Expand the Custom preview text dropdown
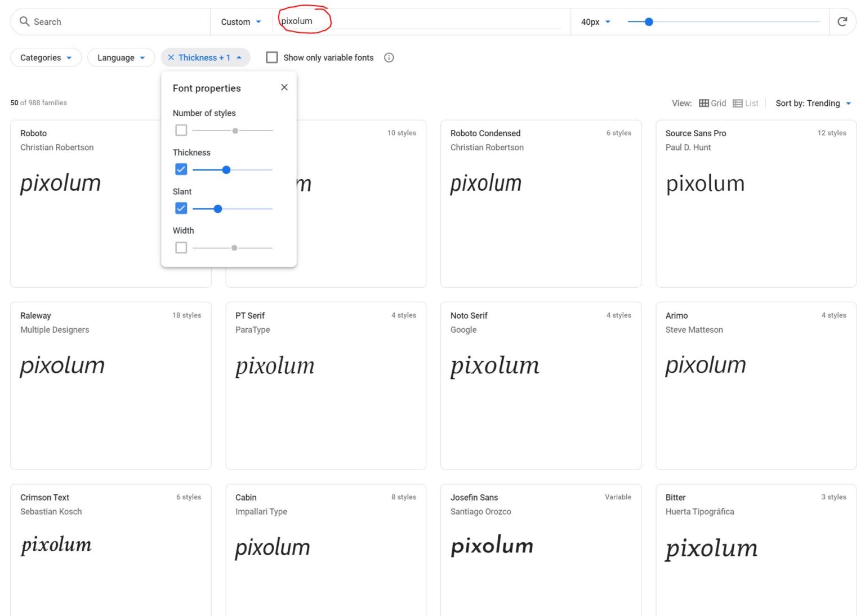865x616 pixels. [241, 22]
